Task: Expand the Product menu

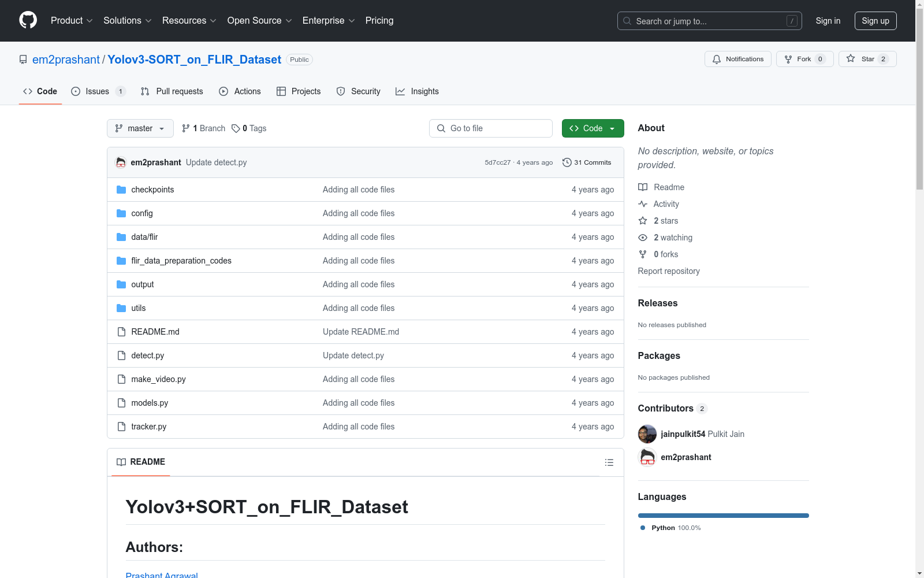Action: [72, 20]
